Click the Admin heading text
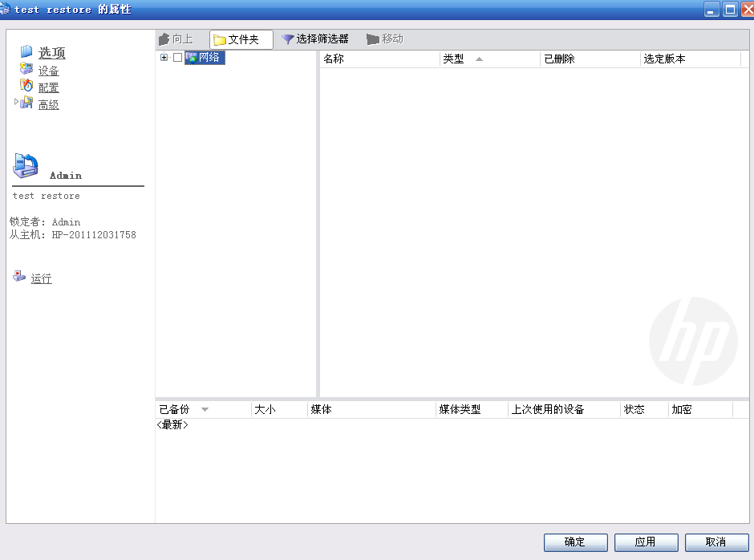This screenshot has width=754, height=560. [x=66, y=176]
